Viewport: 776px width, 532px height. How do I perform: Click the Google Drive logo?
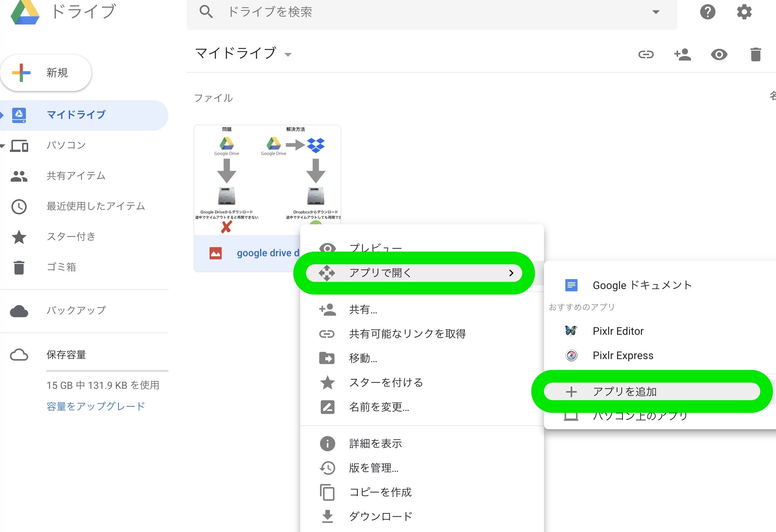click(25, 12)
